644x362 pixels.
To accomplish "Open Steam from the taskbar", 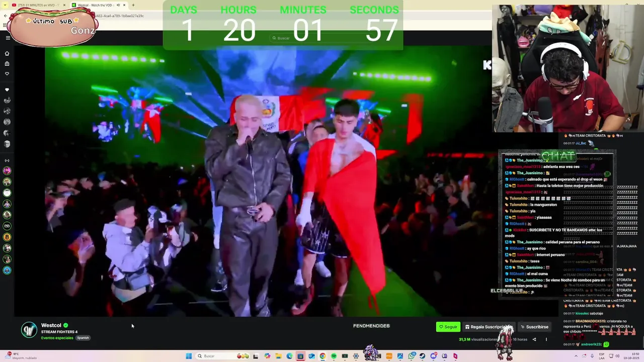I will pos(422,356).
